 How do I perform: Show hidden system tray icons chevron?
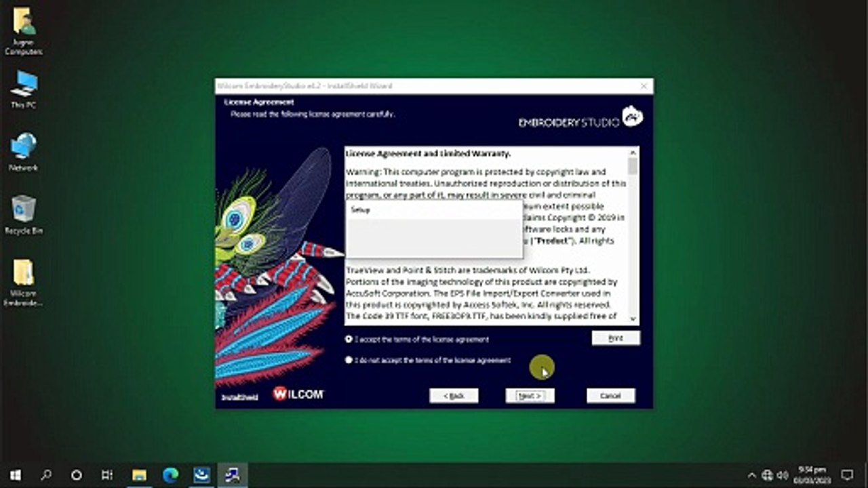752,475
